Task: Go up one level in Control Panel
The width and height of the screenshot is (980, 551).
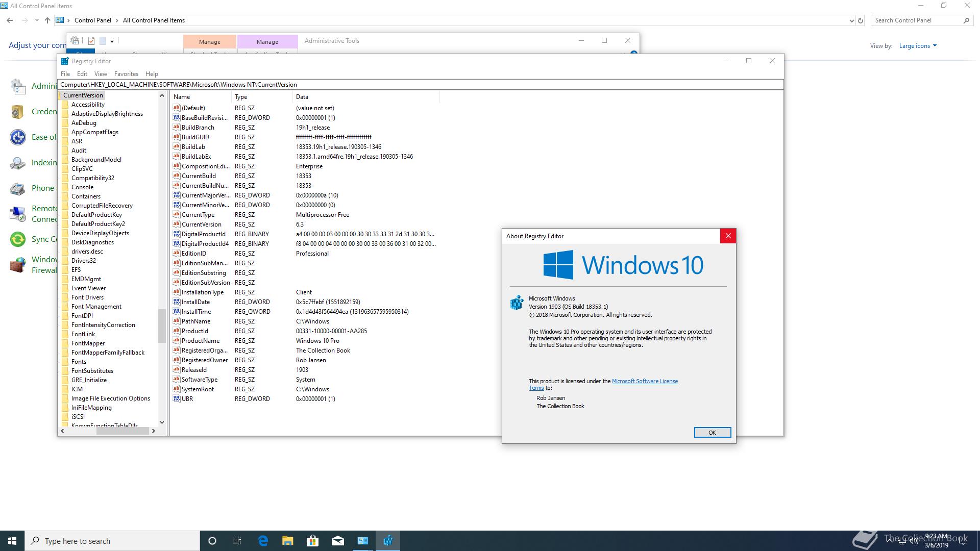Action: pos(47,20)
